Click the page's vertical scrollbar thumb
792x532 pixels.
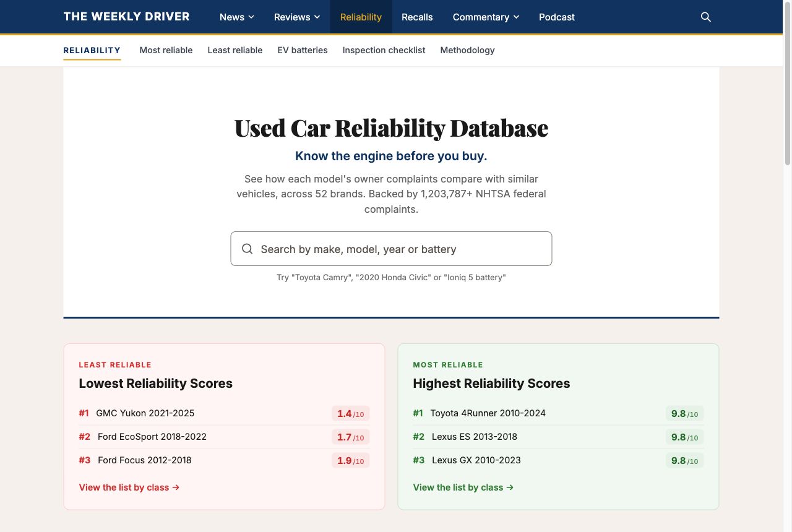788,84
